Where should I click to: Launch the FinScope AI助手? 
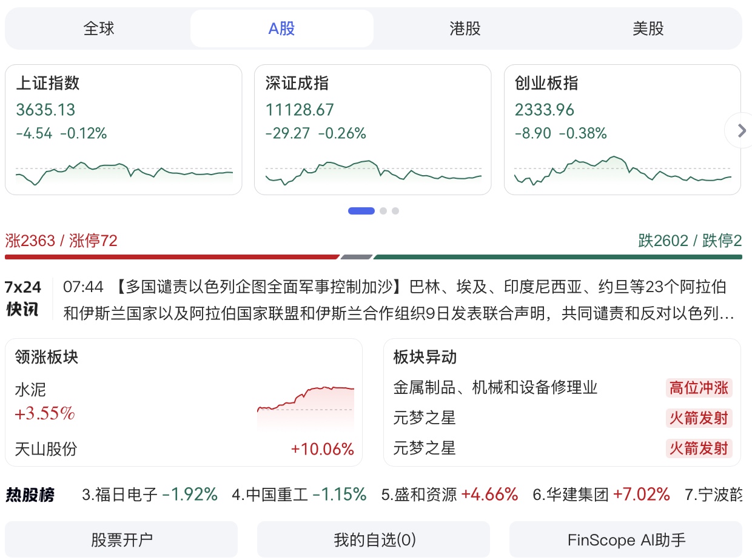pyautogui.click(x=626, y=539)
